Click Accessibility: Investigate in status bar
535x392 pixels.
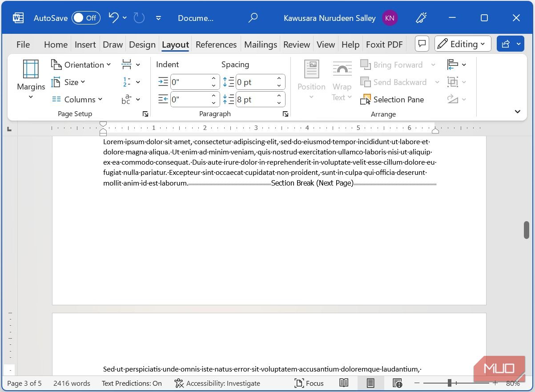(217, 383)
